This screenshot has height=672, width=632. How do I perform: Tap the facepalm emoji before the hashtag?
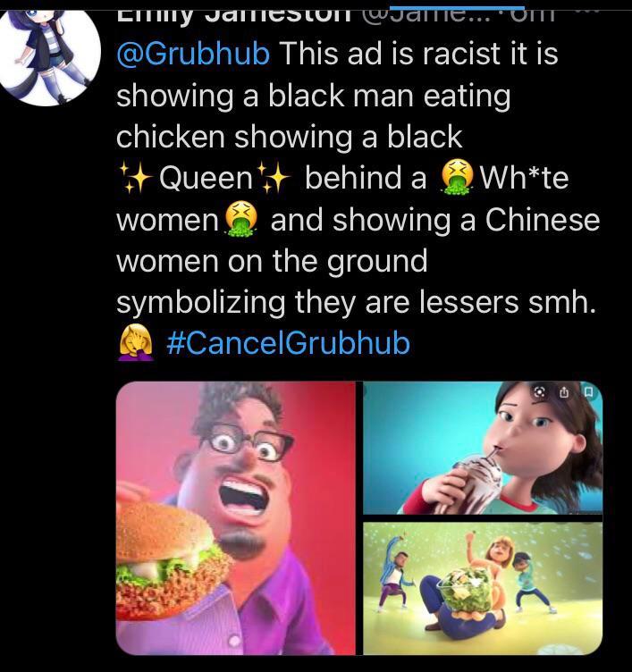click(x=136, y=343)
